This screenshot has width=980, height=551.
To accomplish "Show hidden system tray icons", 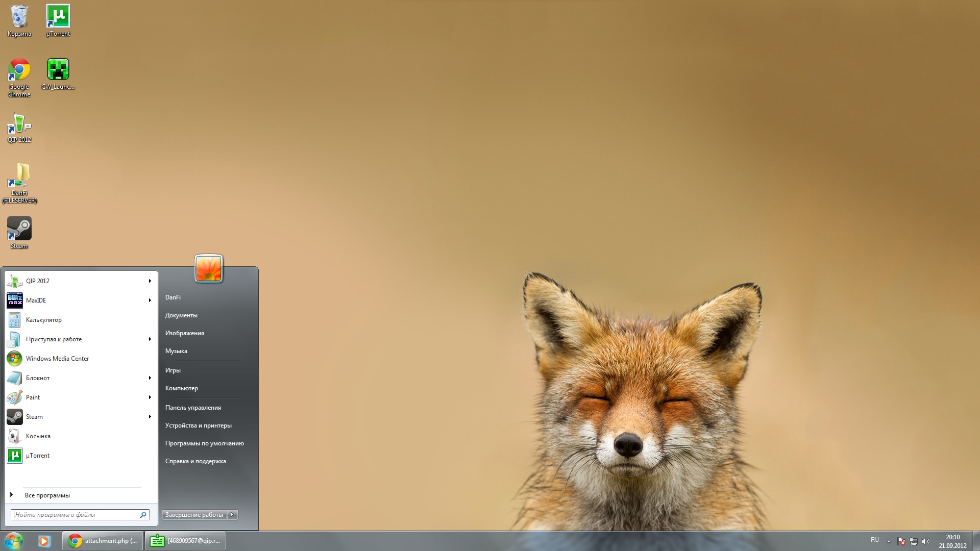I will 889,541.
